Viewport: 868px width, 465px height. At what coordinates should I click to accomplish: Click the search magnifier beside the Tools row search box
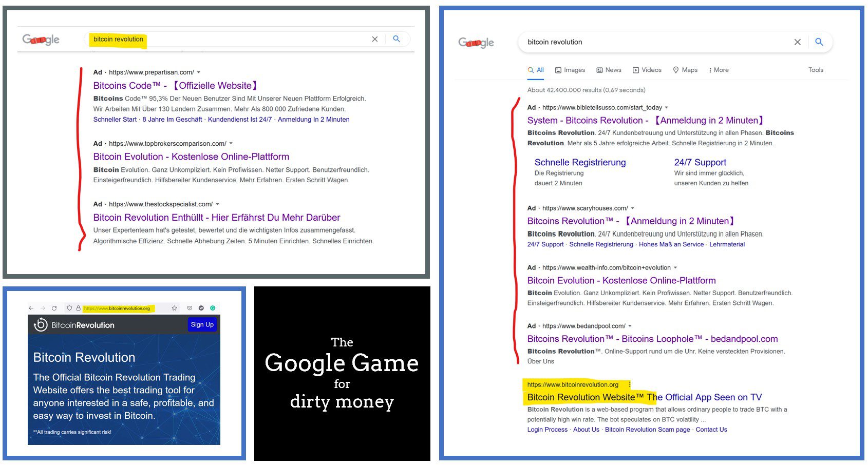(819, 42)
